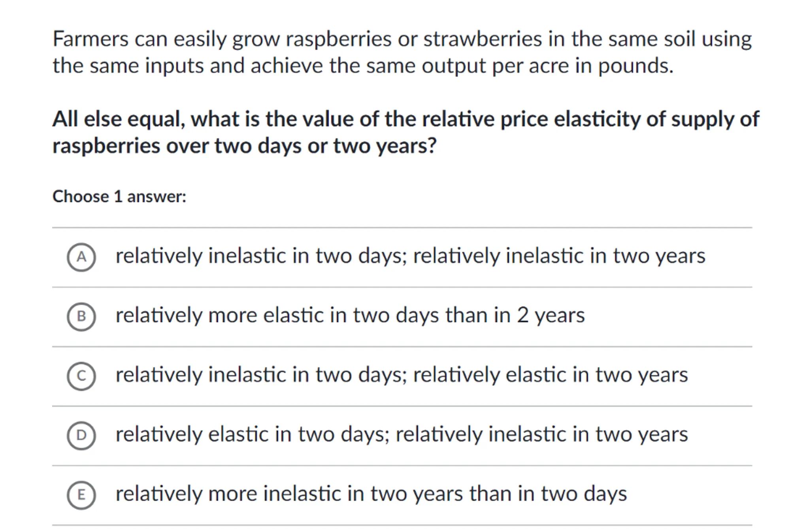Choose 'relatively inelastic in two days; relatively elastic' text
This screenshot has height=532, width=809.
point(401,375)
